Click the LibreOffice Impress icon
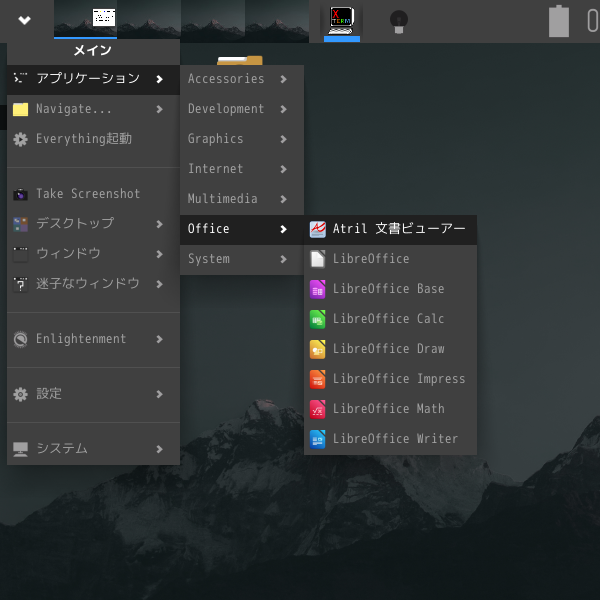This screenshot has width=600, height=600. [317, 379]
